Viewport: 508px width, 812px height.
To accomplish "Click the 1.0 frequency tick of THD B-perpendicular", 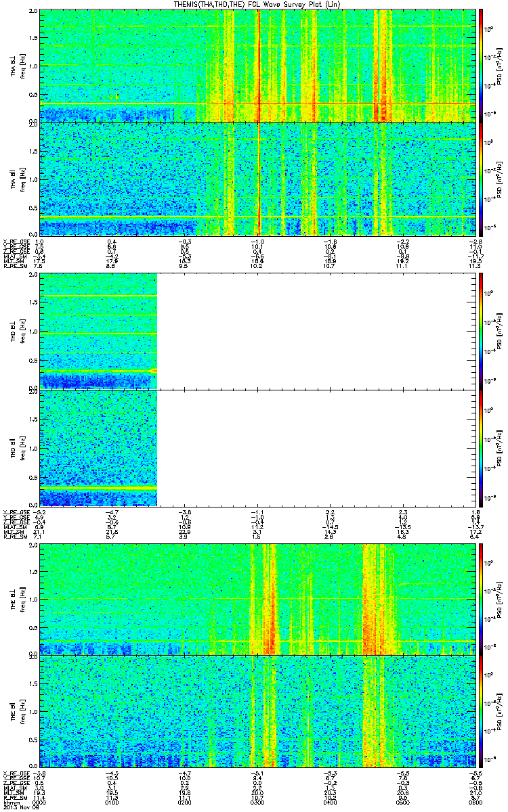I will 34,331.
